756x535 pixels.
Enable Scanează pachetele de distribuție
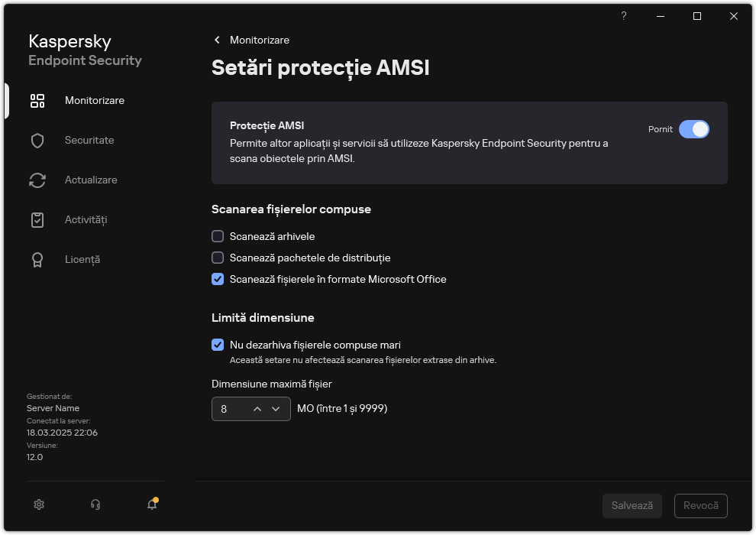coord(218,258)
